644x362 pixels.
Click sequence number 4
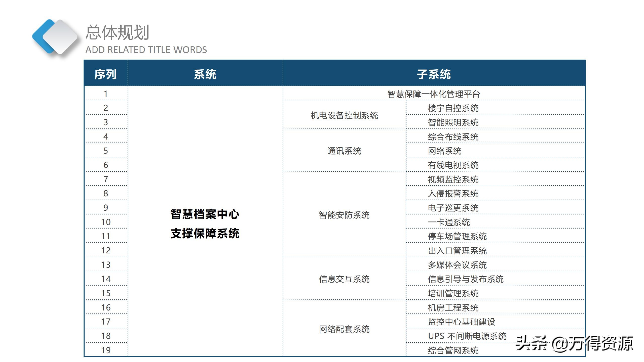click(106, 137)
